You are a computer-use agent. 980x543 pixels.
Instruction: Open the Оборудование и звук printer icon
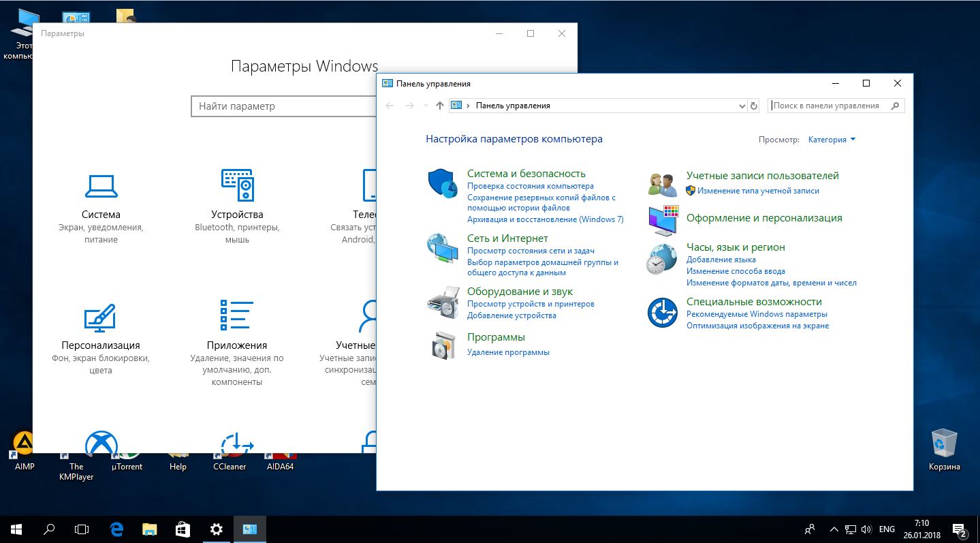pos(442,302)
